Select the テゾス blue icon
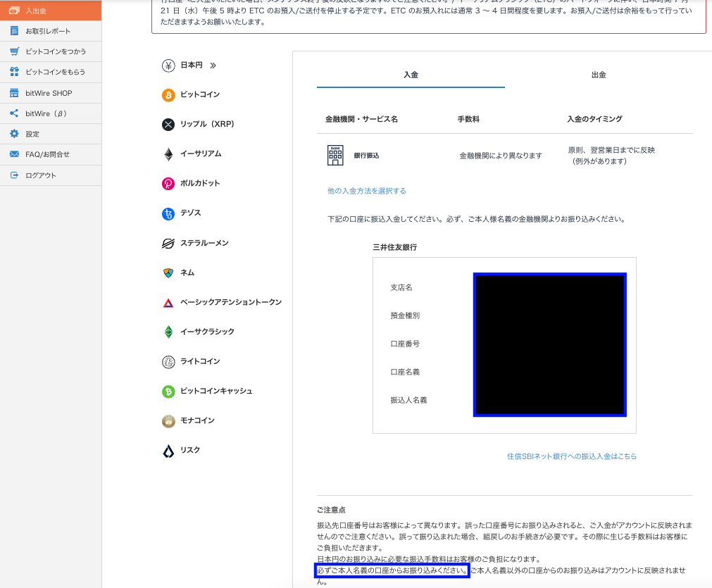Screen dimensions: 712x588 (168, 213)
